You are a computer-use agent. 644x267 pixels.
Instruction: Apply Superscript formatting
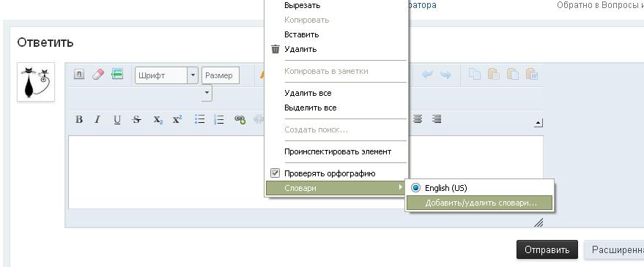pyautogui.click(x=177, y=119)
